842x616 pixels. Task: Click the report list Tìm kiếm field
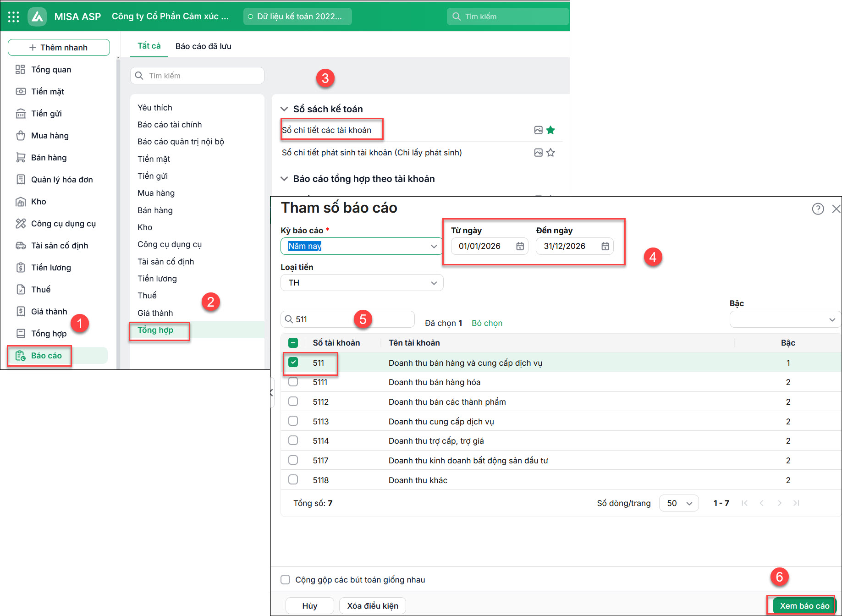(x=197, y=76)
